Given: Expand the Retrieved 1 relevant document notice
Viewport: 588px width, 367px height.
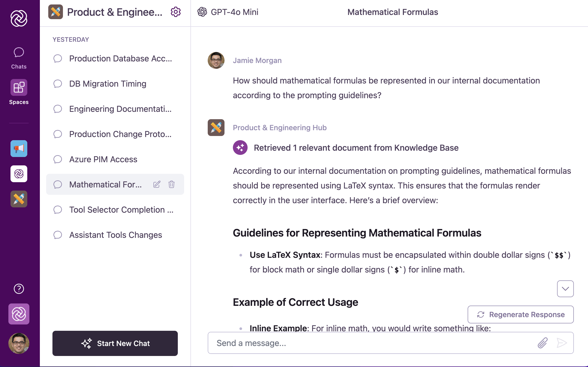Looking at the screenshot, I should (x=356, y=148).
